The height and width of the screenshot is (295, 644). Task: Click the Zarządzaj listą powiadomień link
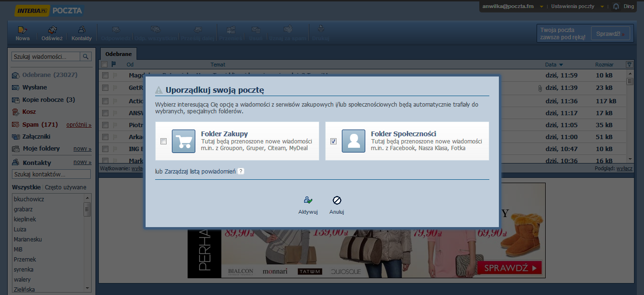tap(200, 172)
